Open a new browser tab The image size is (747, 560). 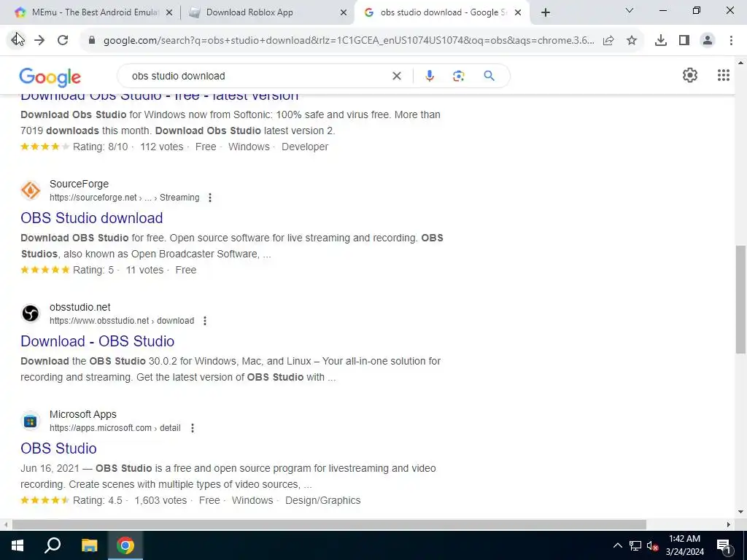[x=546, y=13]
